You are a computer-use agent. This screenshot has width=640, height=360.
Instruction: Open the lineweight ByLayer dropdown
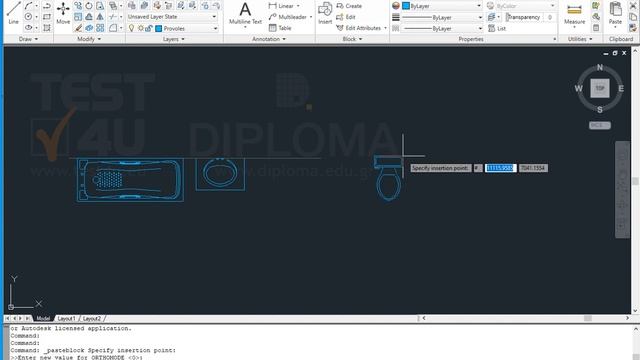click(480, 18)
